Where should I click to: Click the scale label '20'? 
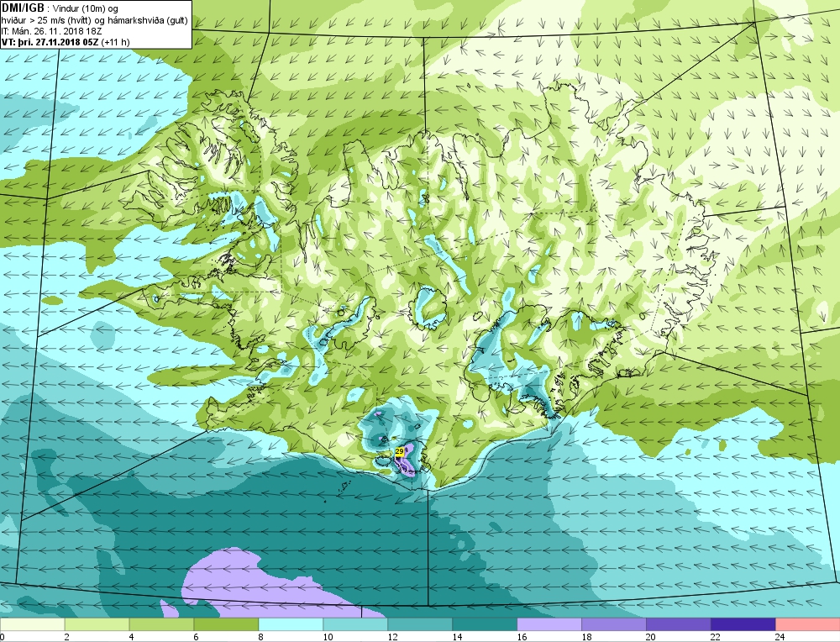(651, 637)
